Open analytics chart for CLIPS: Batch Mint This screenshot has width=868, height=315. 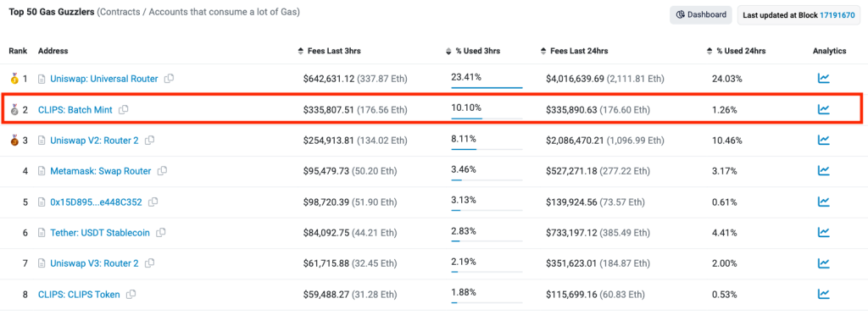tap(824, 109)
